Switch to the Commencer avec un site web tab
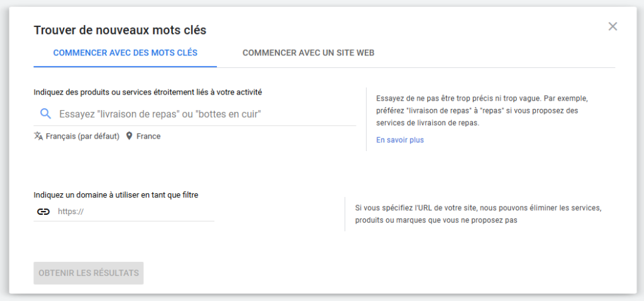Image resolution: width=644 pixels, height=301 pixels. point(308,53)
